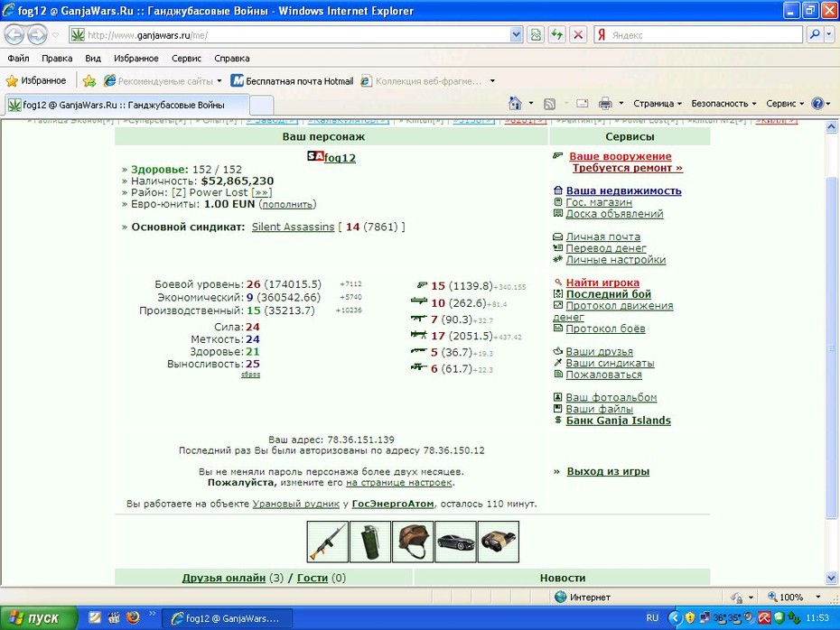Click the Print printer icon
Image resolution: width=840 pixels, height=630 pixels.
[605, 103]
